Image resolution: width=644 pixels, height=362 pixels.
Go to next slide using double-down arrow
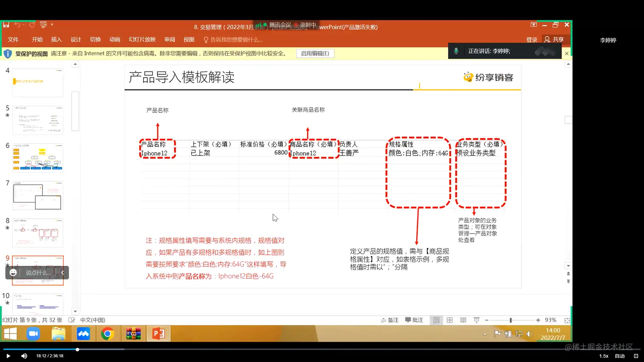(x=568, y=281)
